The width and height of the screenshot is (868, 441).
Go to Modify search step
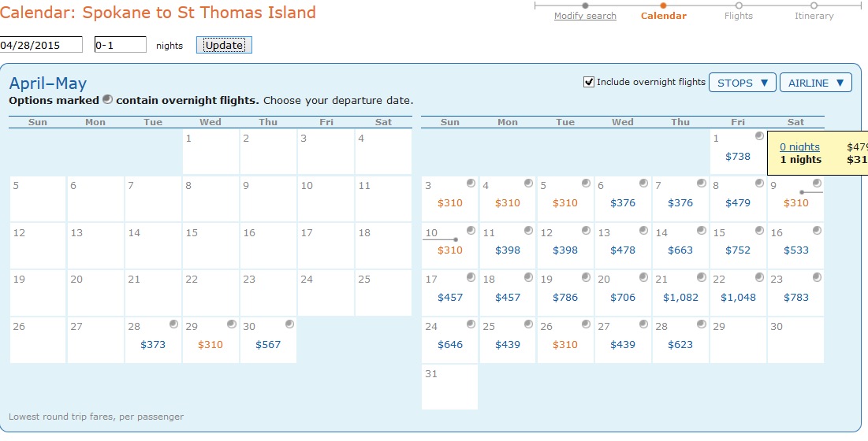[x=585, y=16]
